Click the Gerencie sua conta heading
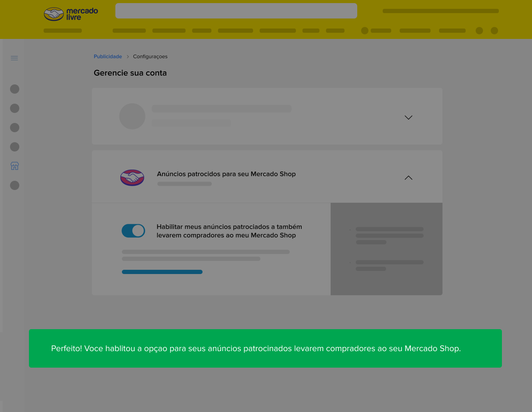Viewport: 532px width, 412px height. click(130, 73)
